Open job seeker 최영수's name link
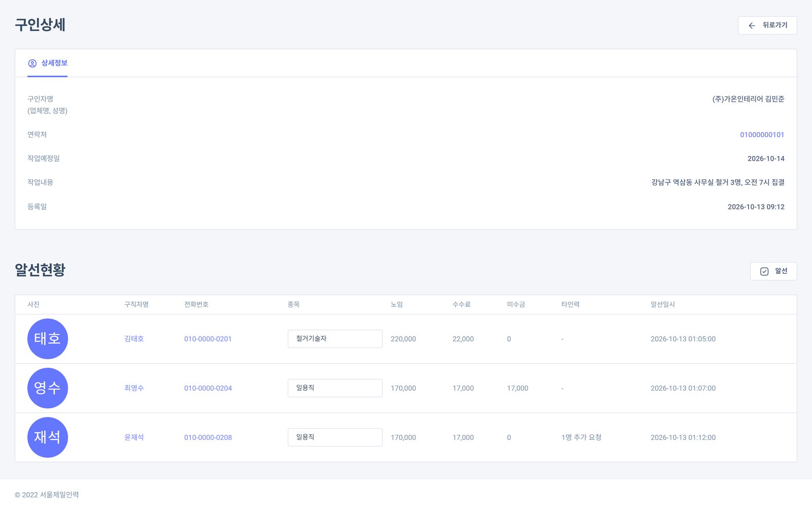 pyautogui.click(x=134, y=388)
